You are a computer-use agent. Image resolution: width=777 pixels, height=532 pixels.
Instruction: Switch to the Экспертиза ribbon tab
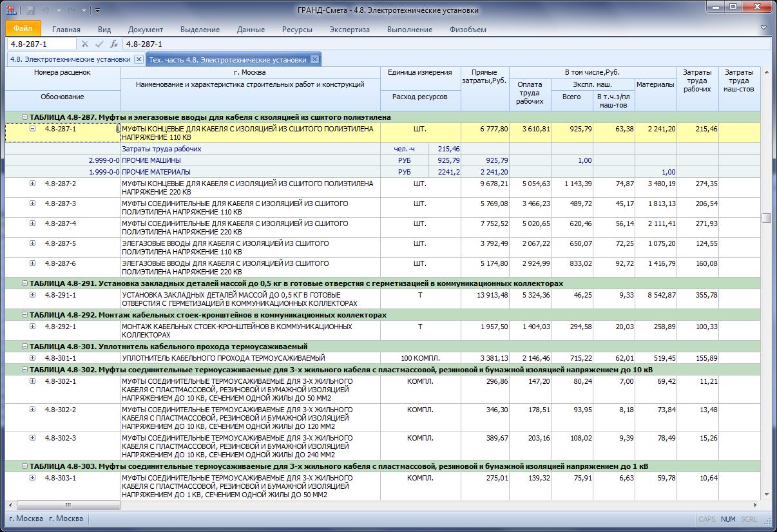point(349,30)
